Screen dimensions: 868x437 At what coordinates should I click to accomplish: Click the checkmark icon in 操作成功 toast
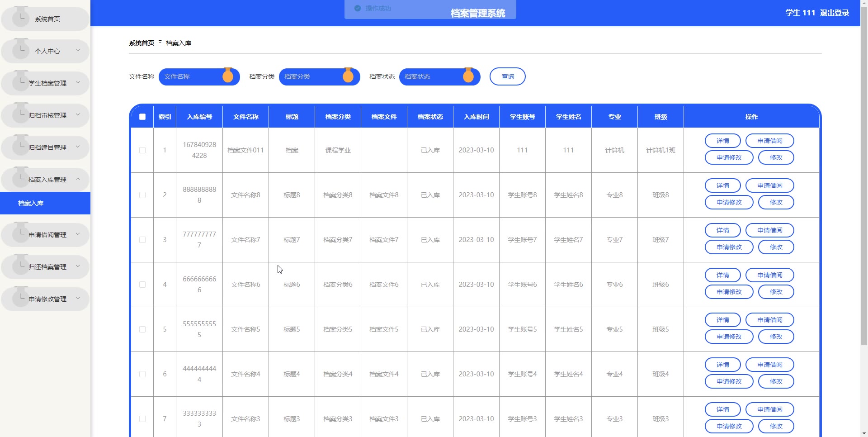[x=358, y=8]
